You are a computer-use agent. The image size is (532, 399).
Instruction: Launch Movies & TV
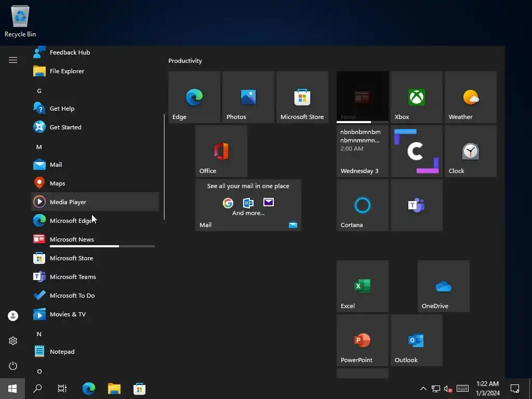tap(95, 314)
